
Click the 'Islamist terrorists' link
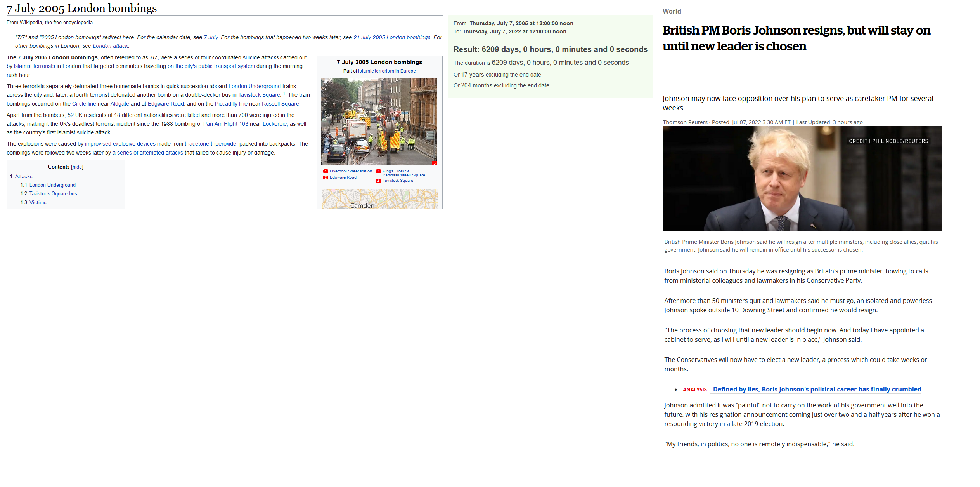(x=35, y=66)
